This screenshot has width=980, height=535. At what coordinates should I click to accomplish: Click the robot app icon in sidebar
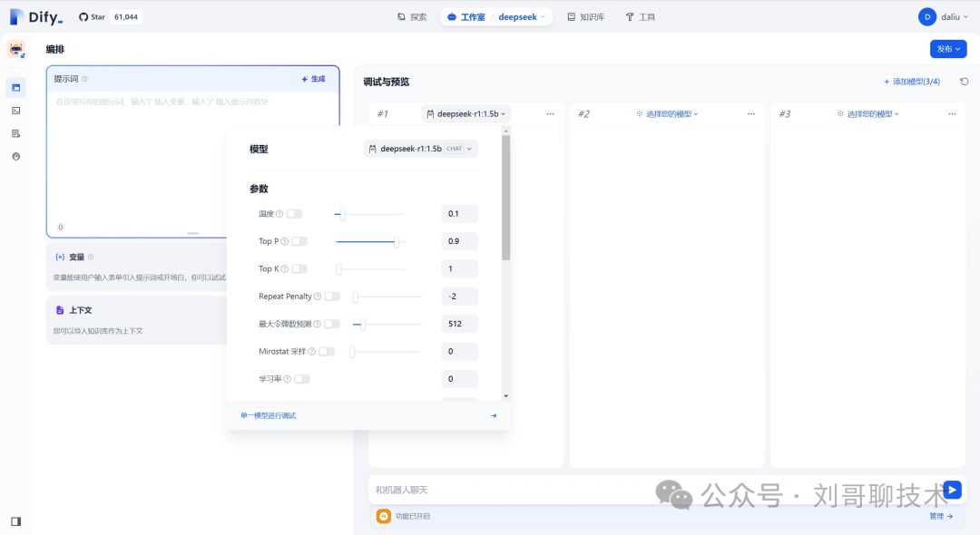tap(16, 49)
